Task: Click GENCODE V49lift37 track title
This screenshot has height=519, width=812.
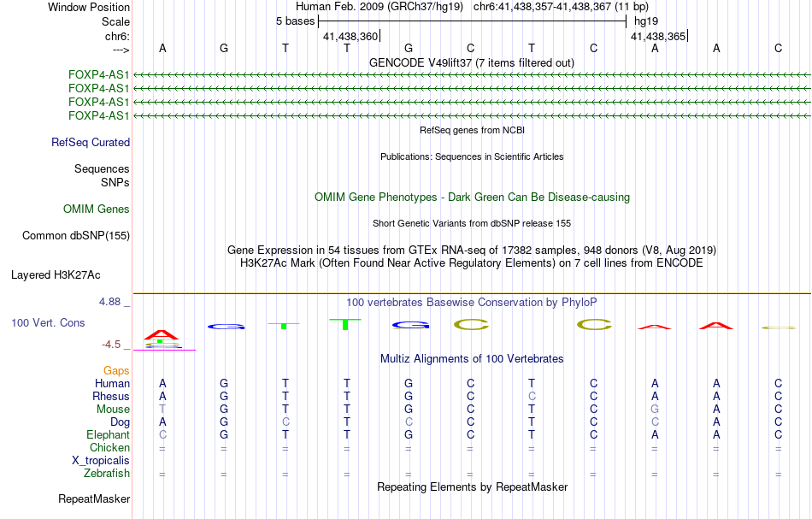Action: pos(471,63)
